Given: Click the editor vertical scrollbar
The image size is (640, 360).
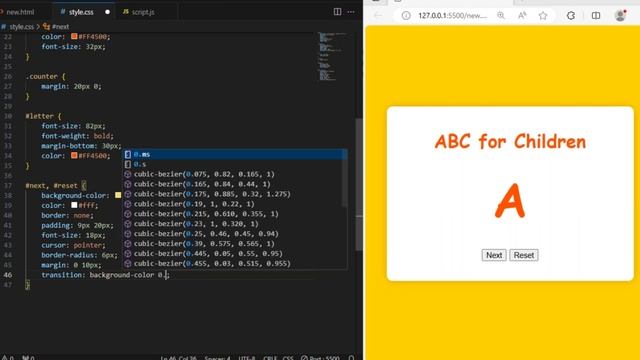Looking at the screenshot, I should (359, 184).
